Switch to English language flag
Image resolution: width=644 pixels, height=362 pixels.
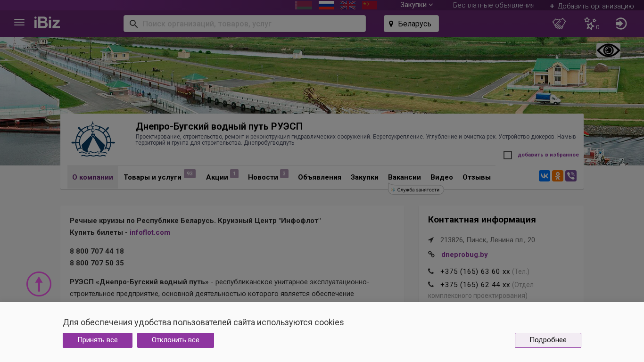(348, 5)
